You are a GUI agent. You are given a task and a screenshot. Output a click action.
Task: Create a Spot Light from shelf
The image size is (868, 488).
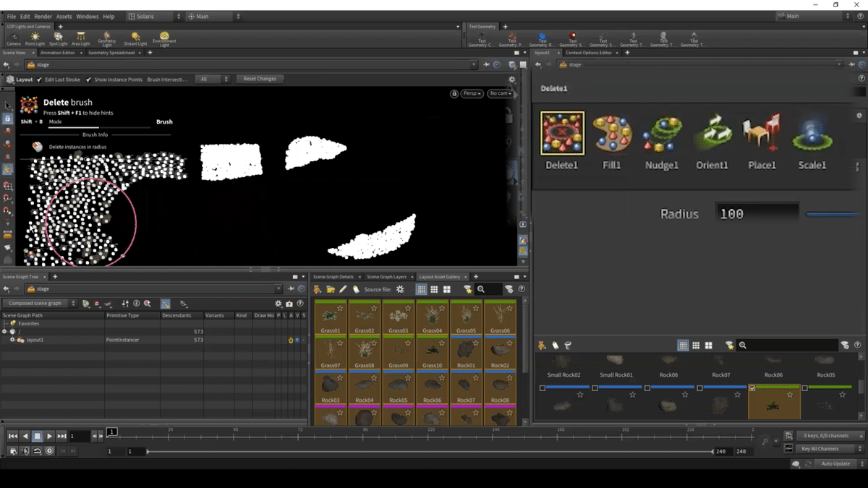tap(58, 39)
